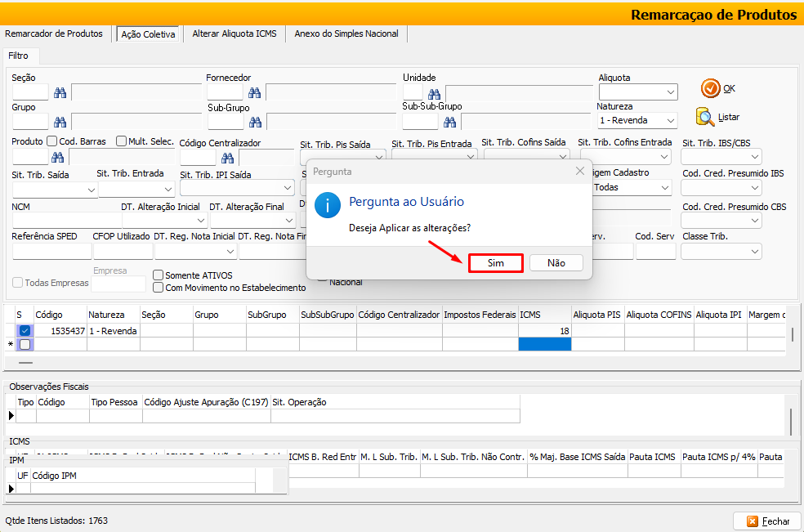The image size is (804, 532).
Task: Click the Unidade binoculars search icon
Action: [434, 93]
